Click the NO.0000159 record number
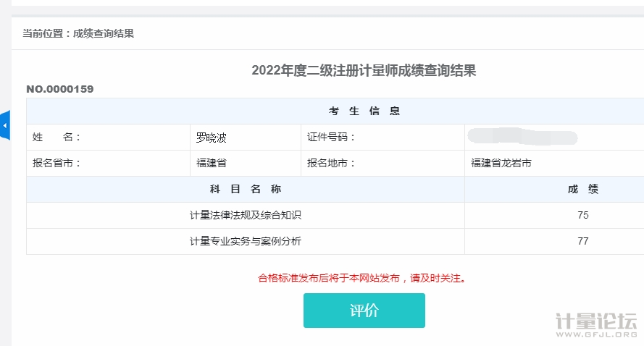The height and width of the screenshot is (346, 644). point(60,89)
